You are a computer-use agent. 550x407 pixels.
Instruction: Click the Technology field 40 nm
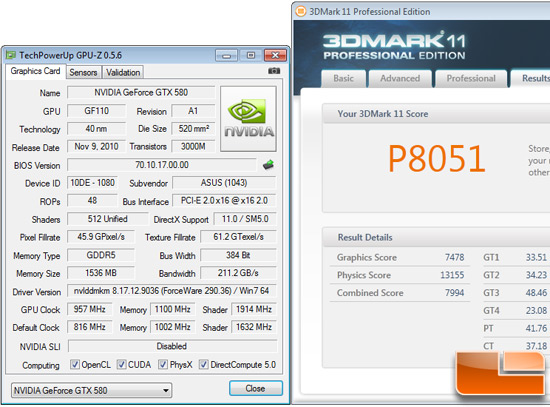[96, 129]
